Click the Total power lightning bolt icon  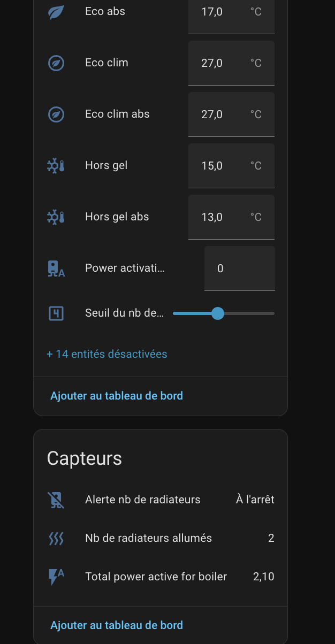(56, 577)
